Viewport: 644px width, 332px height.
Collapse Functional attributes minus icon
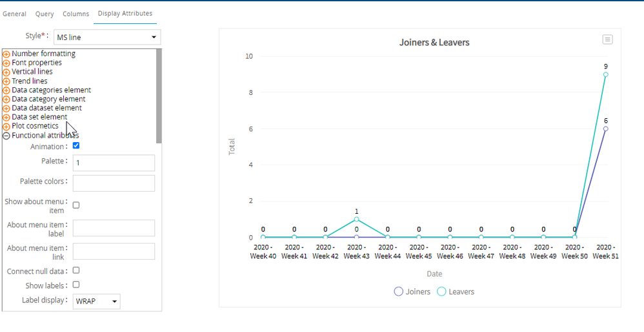(x=6, y=136)
